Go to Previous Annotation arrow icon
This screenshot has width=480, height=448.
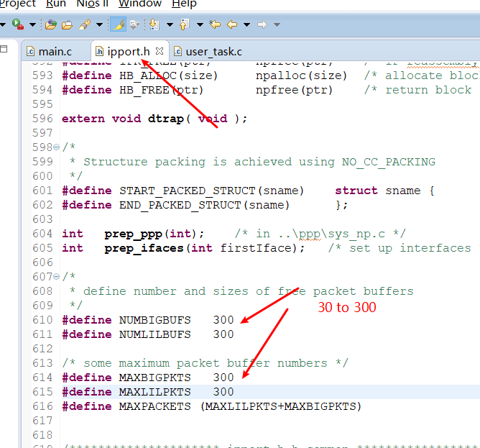click(x=184, y=24)
